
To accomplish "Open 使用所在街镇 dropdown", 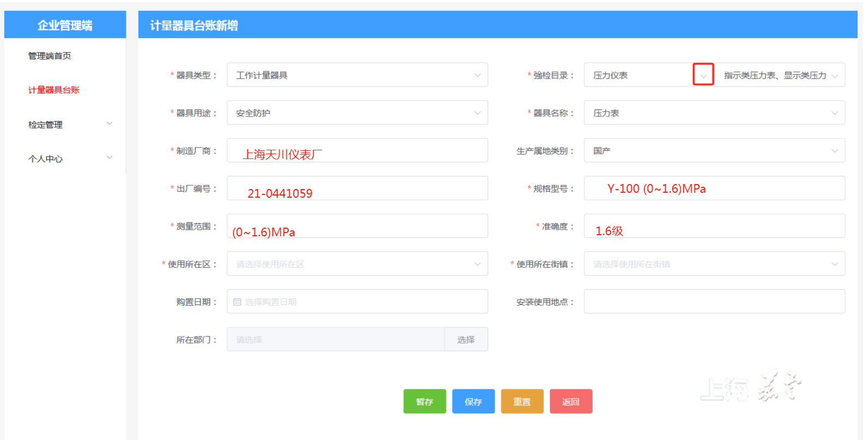I will tap(714, 264).
